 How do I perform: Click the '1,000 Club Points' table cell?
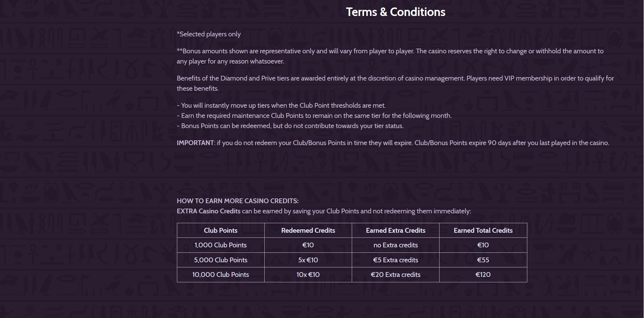(x=221, y=245)
